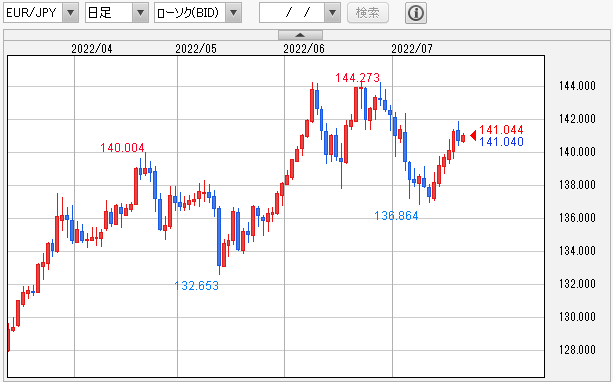The width and height of the screenshot is (613, 382).
Task: Click the 134.000 price axis label
Action: tap(577, 251)
